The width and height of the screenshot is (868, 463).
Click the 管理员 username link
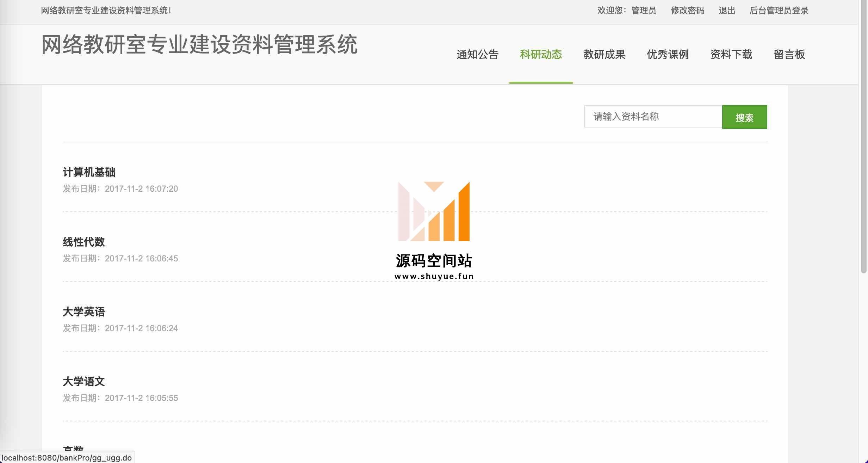point(644,11)
